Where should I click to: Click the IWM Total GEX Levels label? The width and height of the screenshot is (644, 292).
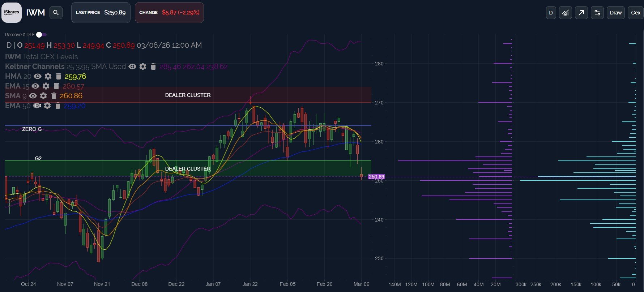(42, 57)
